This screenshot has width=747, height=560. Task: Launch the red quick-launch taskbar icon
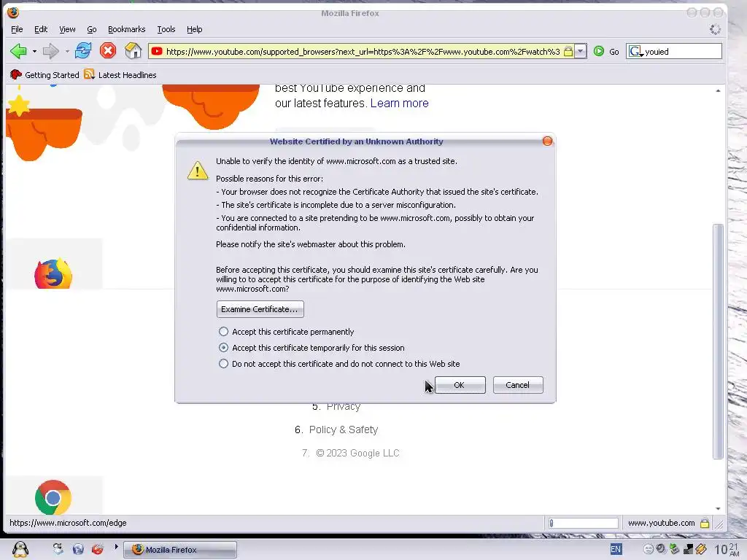tap(97, 549)
